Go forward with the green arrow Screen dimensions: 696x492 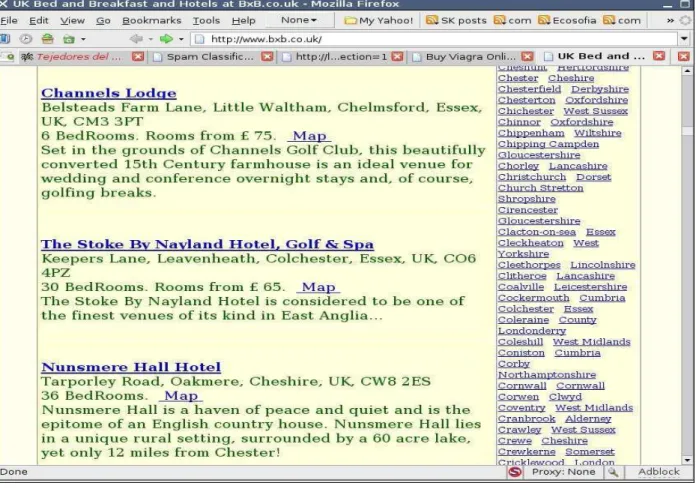tap(166, 39)
